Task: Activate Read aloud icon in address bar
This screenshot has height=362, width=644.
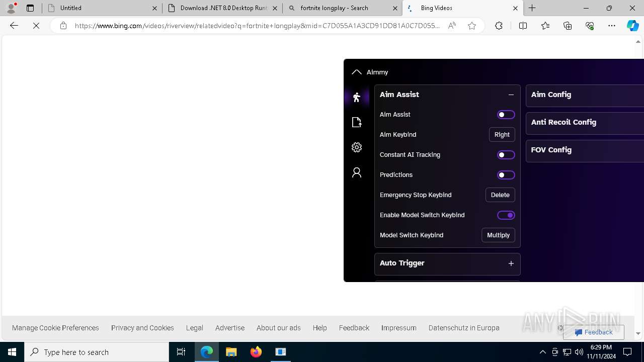Action: 452,26
